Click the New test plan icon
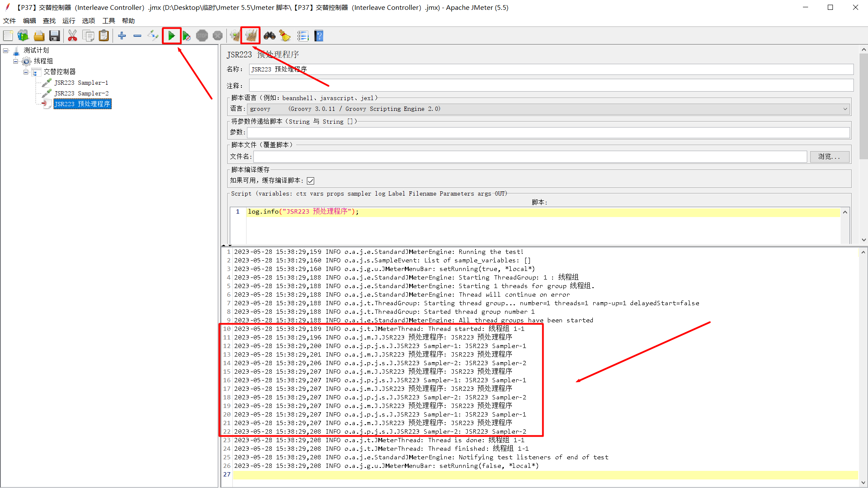The width and height of the screenshot is (868, 488). 8,36
